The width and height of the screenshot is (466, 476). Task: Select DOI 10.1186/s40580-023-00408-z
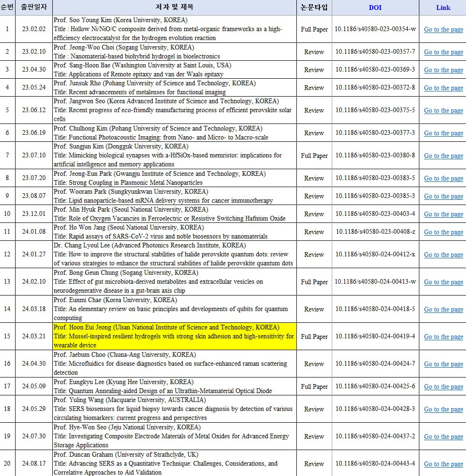coord(375,231)
